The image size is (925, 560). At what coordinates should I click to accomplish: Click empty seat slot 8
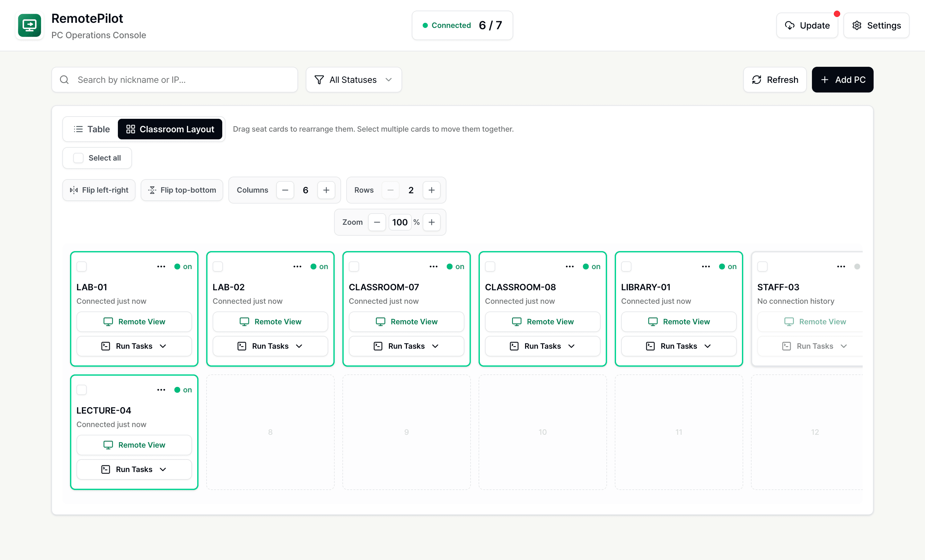270,432
